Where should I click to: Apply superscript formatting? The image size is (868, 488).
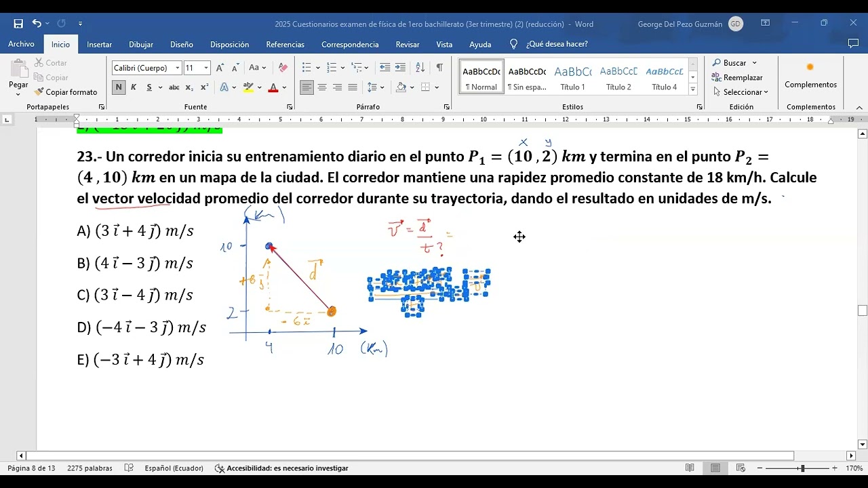[204, 87]
